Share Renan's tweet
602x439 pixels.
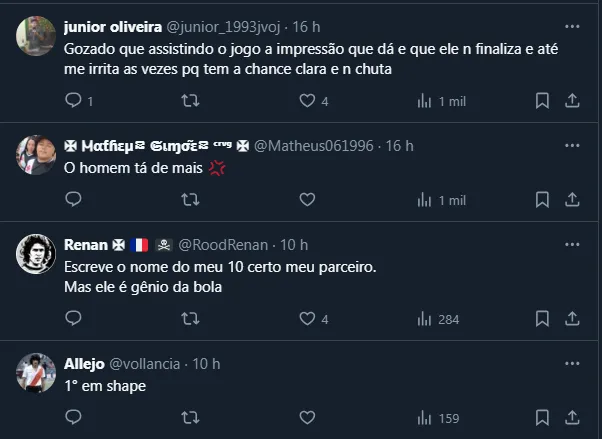572,319
